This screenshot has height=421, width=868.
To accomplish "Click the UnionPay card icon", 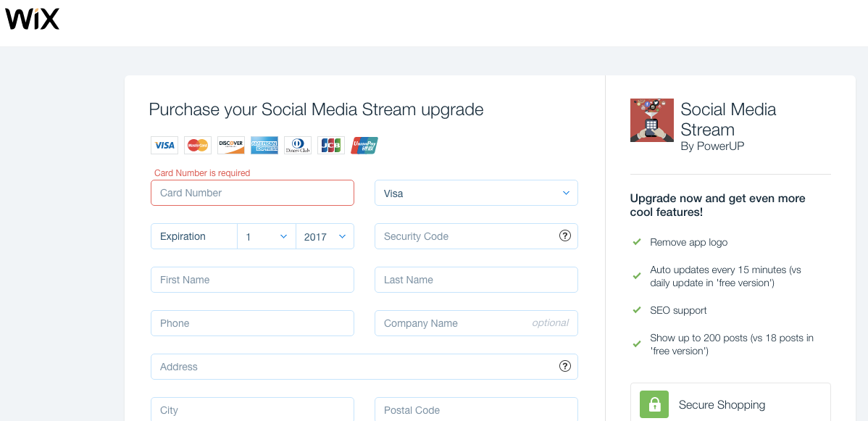I will coord(364,146).
